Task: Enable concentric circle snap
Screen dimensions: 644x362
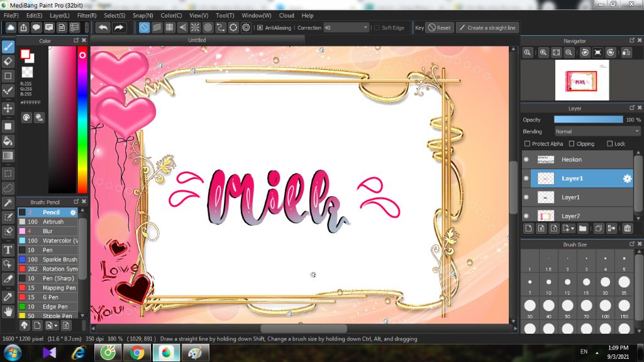Action: coord(208,28)
